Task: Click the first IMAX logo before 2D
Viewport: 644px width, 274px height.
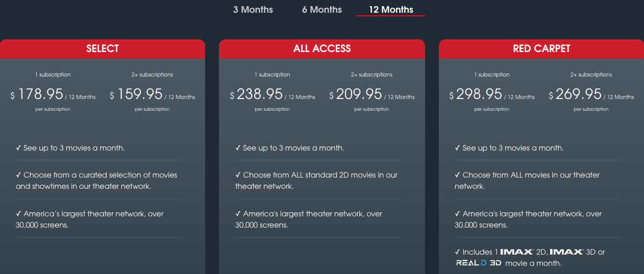Action: coord(517,252)
